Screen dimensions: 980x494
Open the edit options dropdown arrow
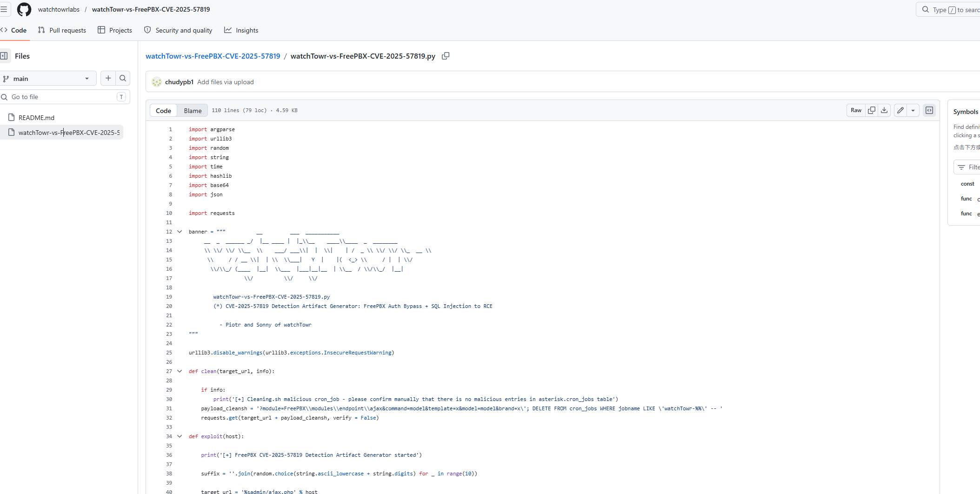coord(913,110)
